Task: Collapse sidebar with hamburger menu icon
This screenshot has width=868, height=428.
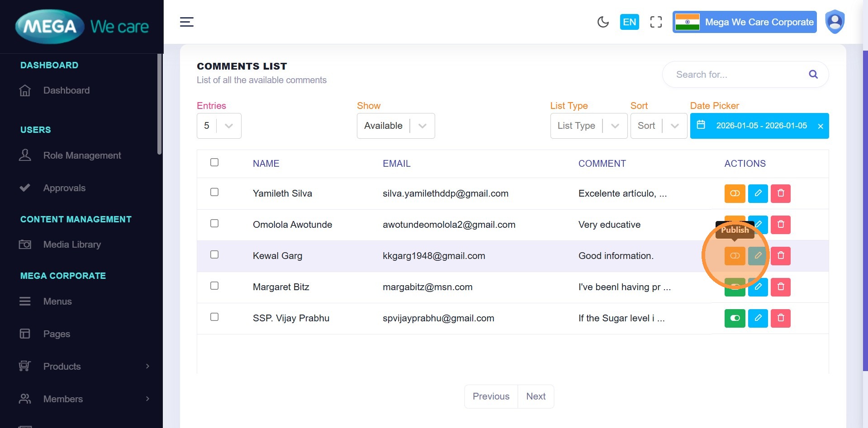Action: tap(186, 22)
